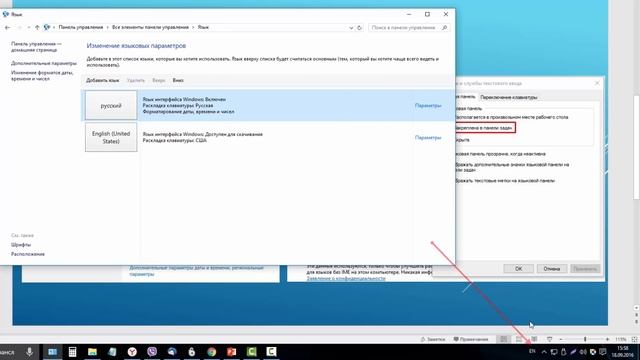Refresh the Control Panel address bar
The height and width of the screenshot is (360, 640).
[359, 28]
